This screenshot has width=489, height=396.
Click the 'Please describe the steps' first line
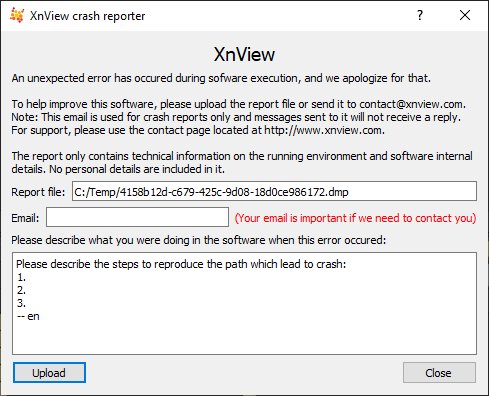pos(181,264)
